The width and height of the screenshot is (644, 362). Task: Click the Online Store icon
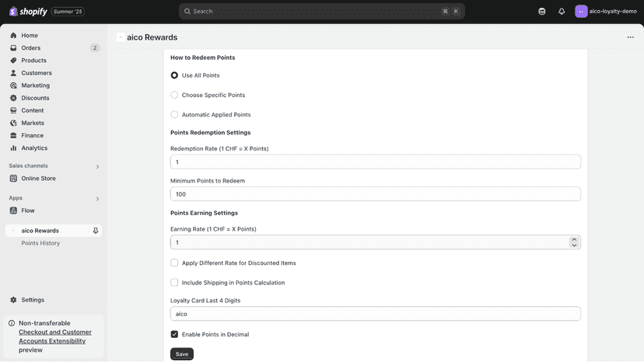click(x=13, y=179)
